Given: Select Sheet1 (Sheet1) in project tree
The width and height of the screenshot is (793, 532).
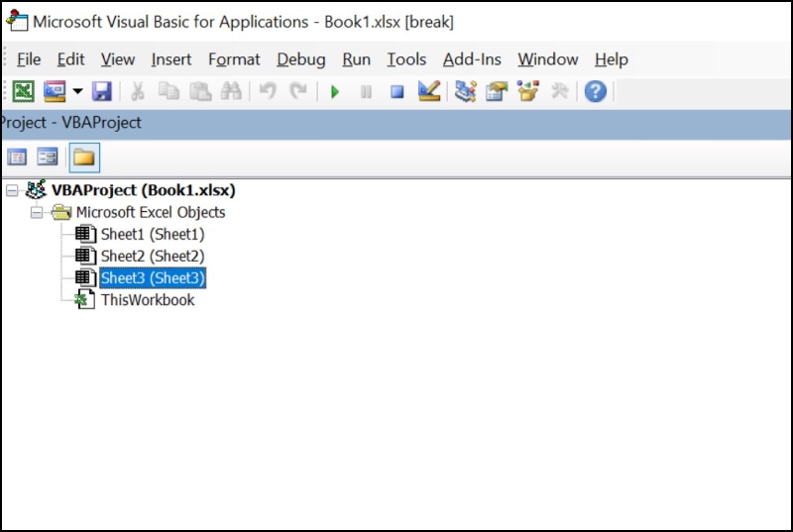Looking at the screenshot, I should 153,235.
